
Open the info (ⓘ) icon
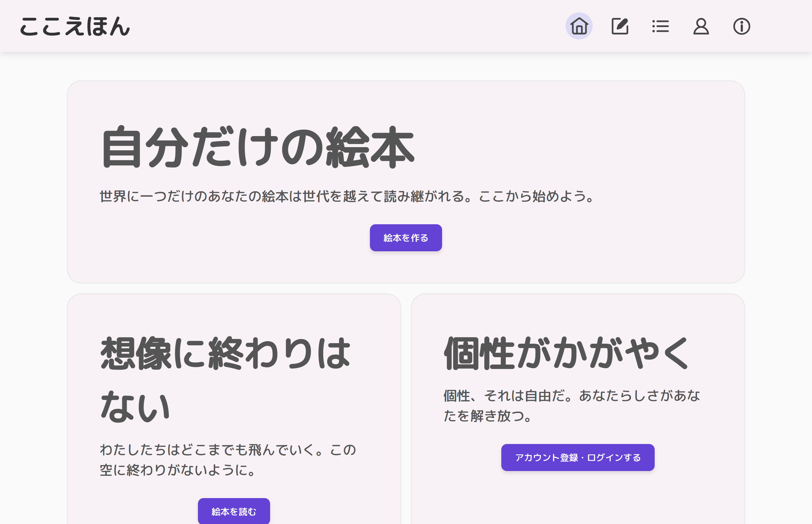(x=742, y=26)
